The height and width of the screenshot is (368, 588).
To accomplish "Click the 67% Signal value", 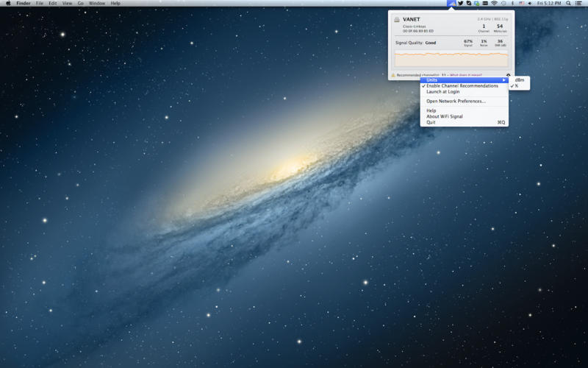I will tap(468, 41).
